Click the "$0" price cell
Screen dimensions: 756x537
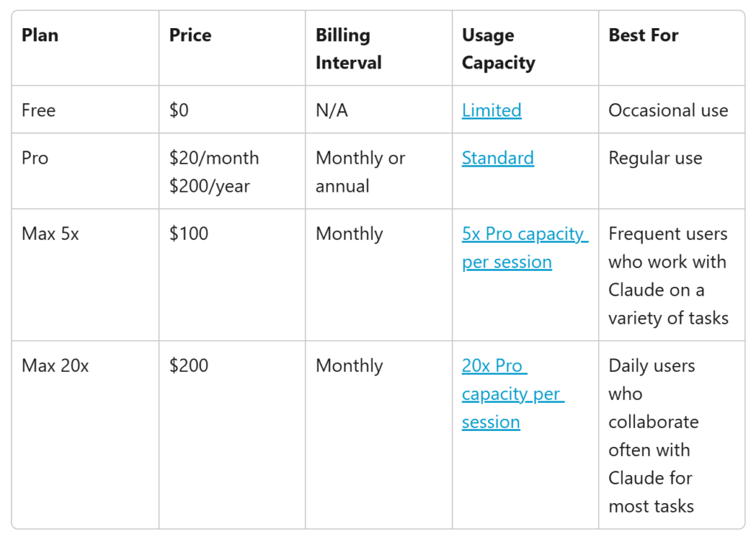[179, 111]
